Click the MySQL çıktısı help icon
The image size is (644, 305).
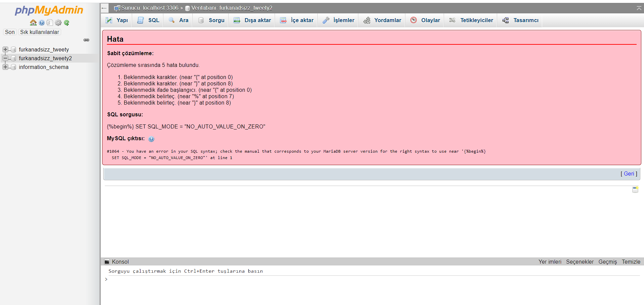[x=151, y=139]
